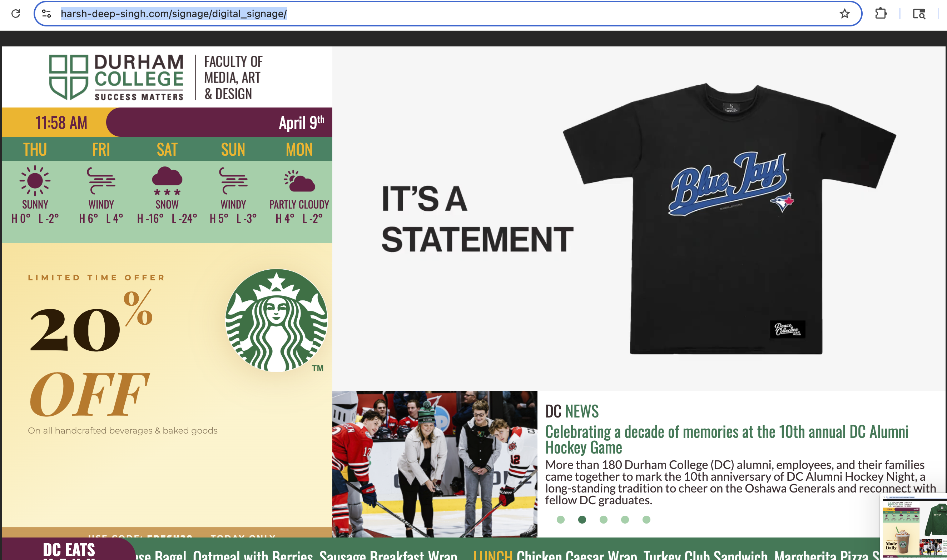Bookmark this page with star icon
This screenshot has width=947, height=560.
pos(845,14)
